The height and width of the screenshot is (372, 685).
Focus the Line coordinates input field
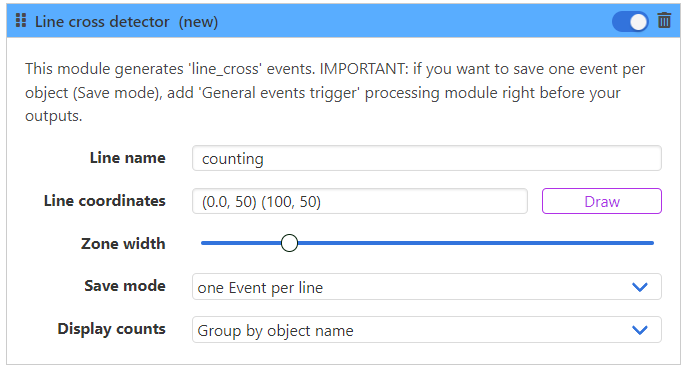[x=360, y=201]
